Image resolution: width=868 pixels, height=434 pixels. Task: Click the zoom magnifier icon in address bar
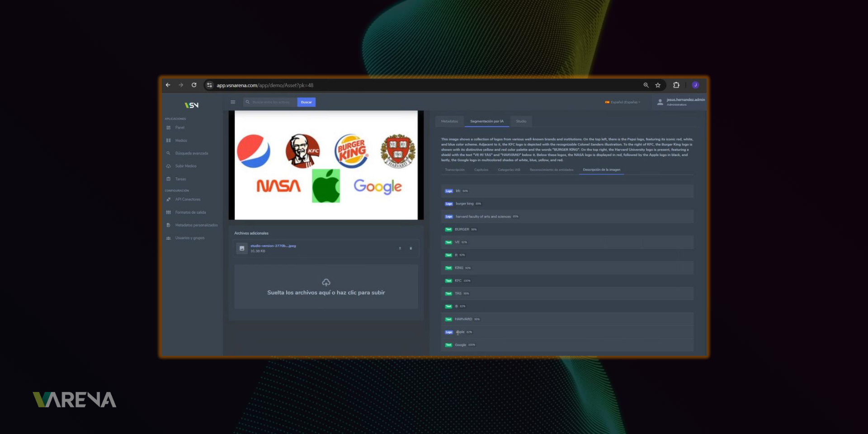(x=646, y=85)
